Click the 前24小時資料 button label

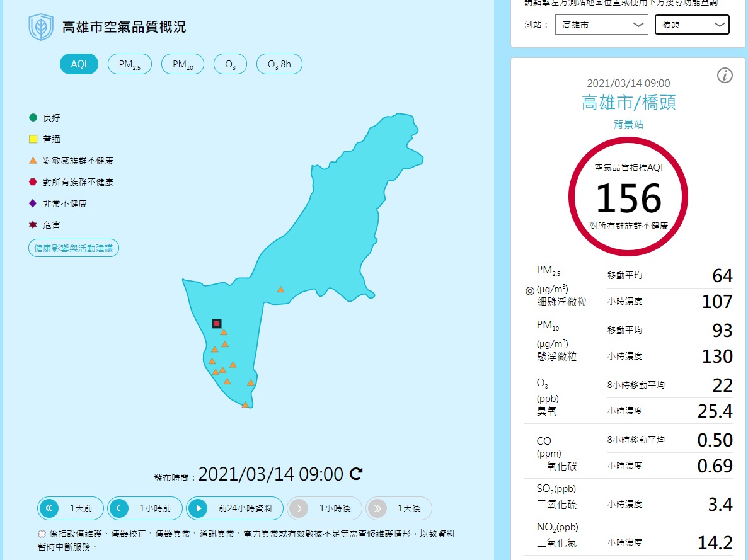click(245, 508)
